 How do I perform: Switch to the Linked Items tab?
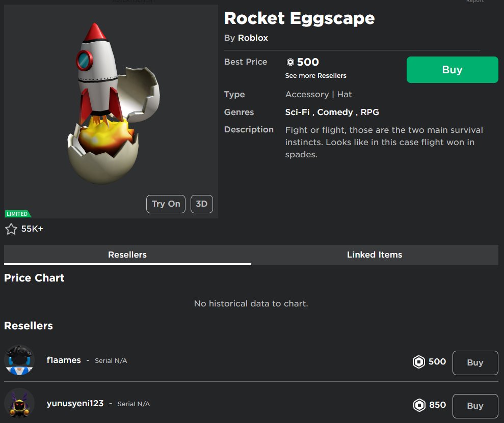tap(375, 255)
